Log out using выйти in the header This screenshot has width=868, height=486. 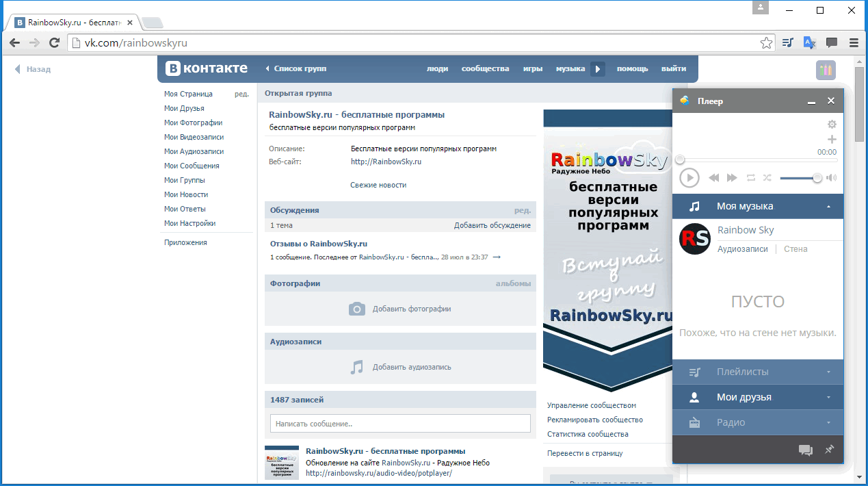[674, 68]
